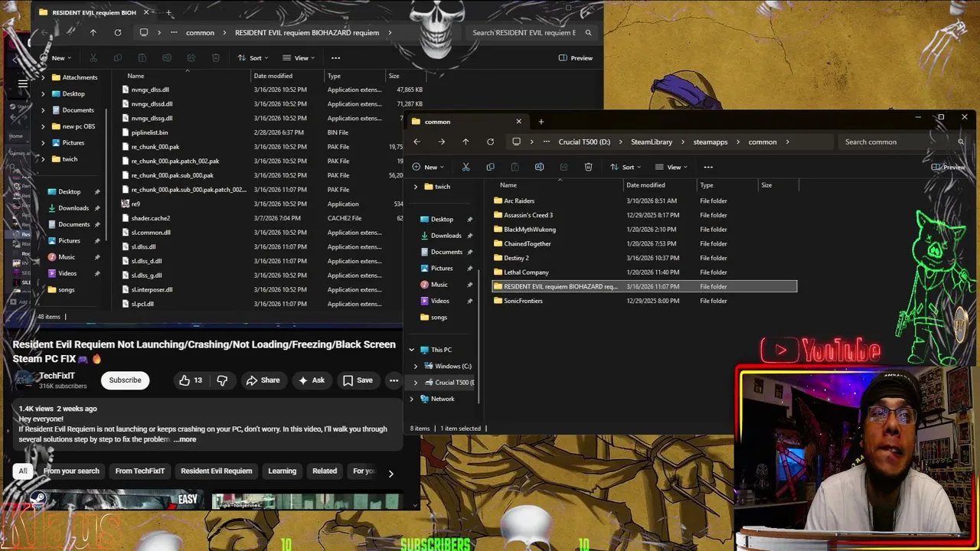Subscribe to TechFixIT channel
The image size is (980, 551).
tap(125, 380)
